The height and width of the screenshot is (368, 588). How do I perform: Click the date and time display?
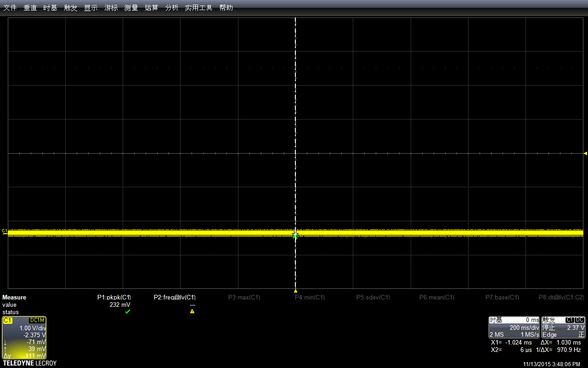point(552,364)
